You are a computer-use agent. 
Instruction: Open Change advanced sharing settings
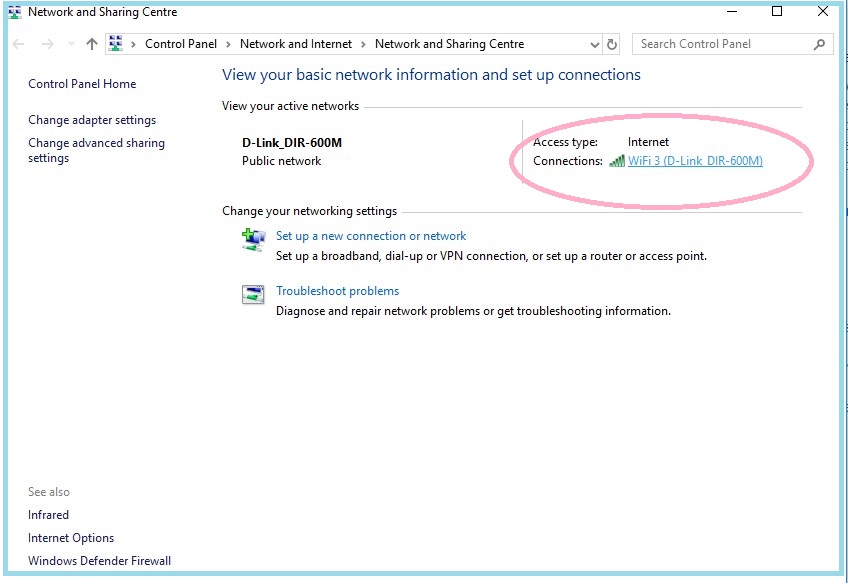point(96,150)
